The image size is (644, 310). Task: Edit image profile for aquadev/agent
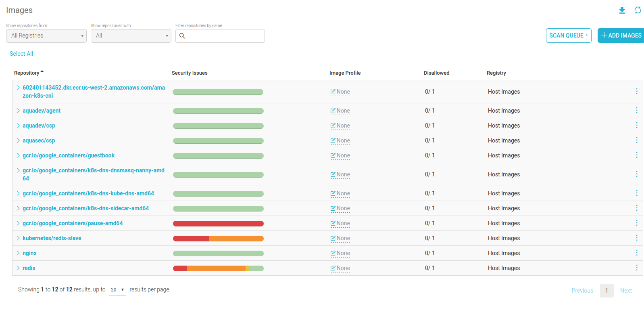340,111
